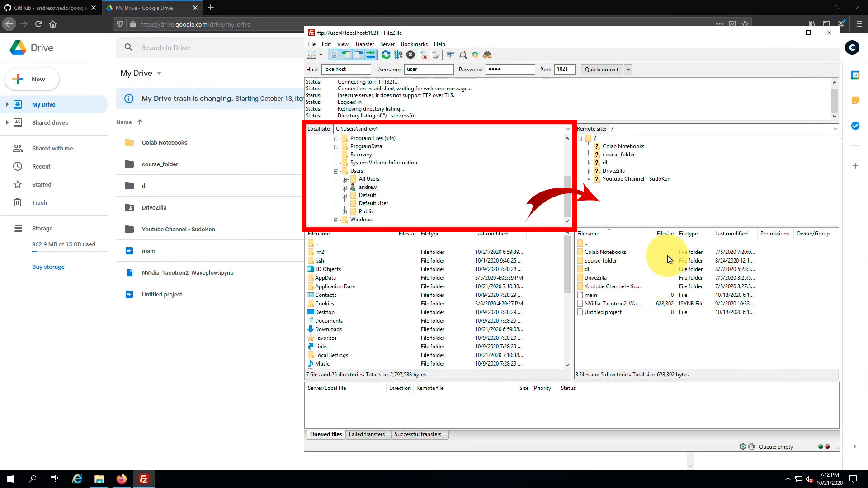Open the Site Manager icon

coord(311,55)
